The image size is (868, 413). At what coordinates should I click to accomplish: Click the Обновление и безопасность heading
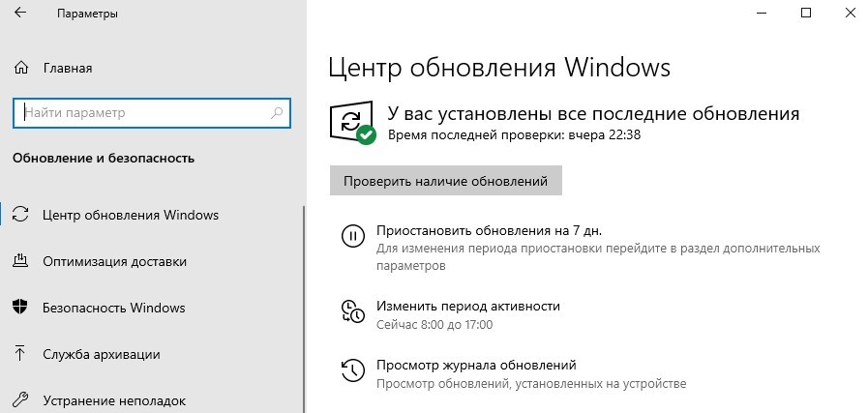(x=104, y=159)
